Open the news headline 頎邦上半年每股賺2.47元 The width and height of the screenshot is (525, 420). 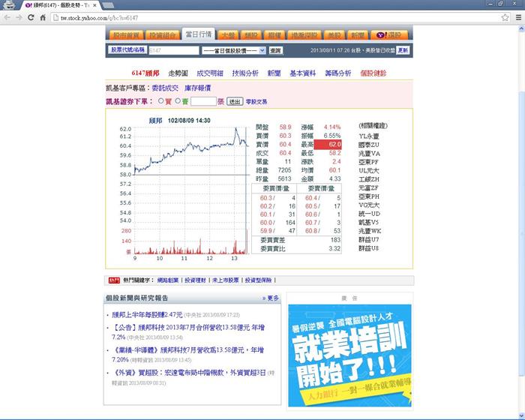(147, 315)
